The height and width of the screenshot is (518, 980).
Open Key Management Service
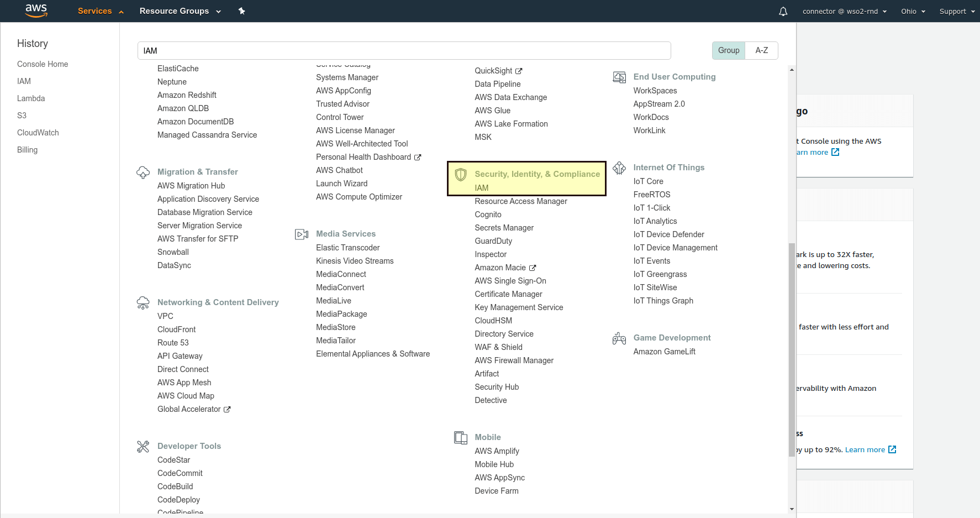(519, 307)
